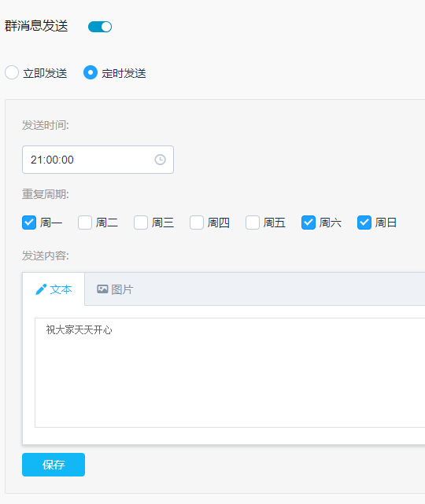The width and height of the screenshot is (425, 504).
Task: Select the 立即发送 radio button
Action: tap(12, 72)
